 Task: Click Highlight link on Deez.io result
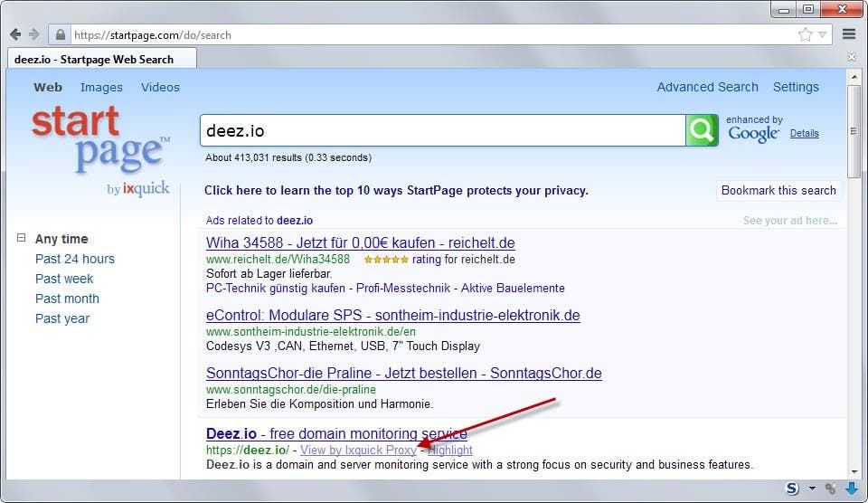tap(450, 451)
